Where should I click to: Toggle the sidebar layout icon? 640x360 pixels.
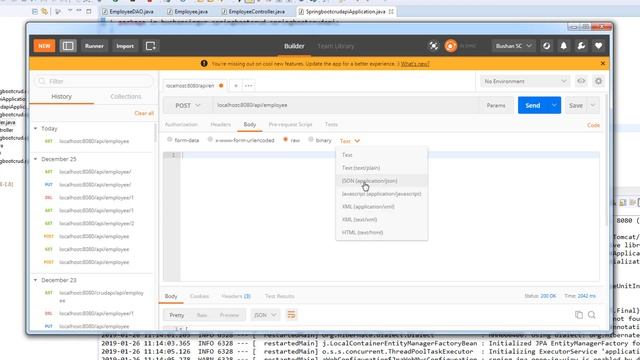point(68,46)
